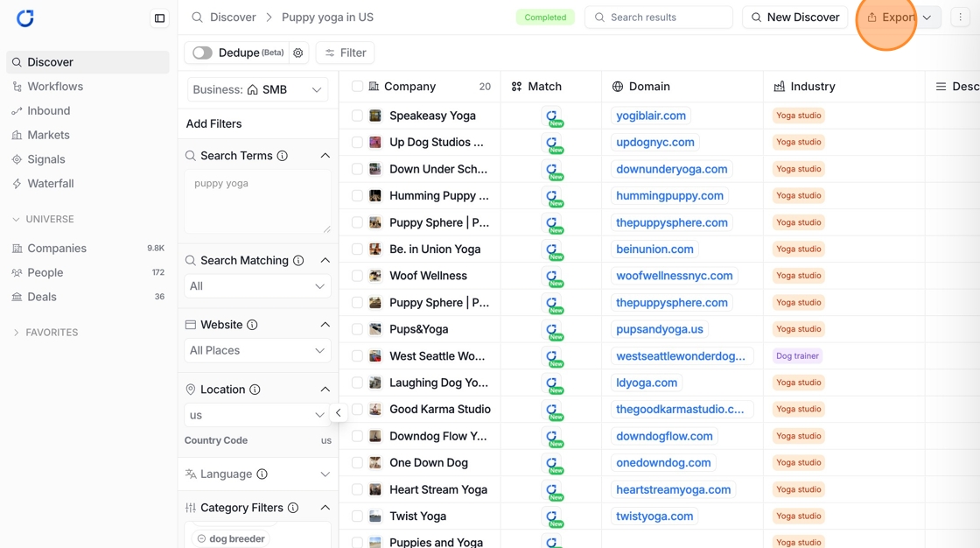Image resolution: width=980 pixels, height=548 pixels.
Task: Open Workflows in the sidebar
Action: click(x=87, y=87)
